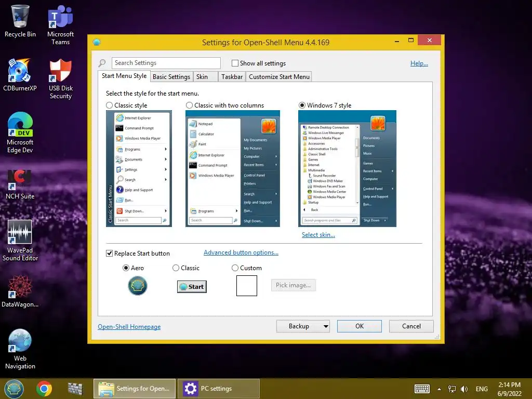532x399 pixels.
Task: Launch CDBurnerXP from the desktop
Action: tap(20, 75)
